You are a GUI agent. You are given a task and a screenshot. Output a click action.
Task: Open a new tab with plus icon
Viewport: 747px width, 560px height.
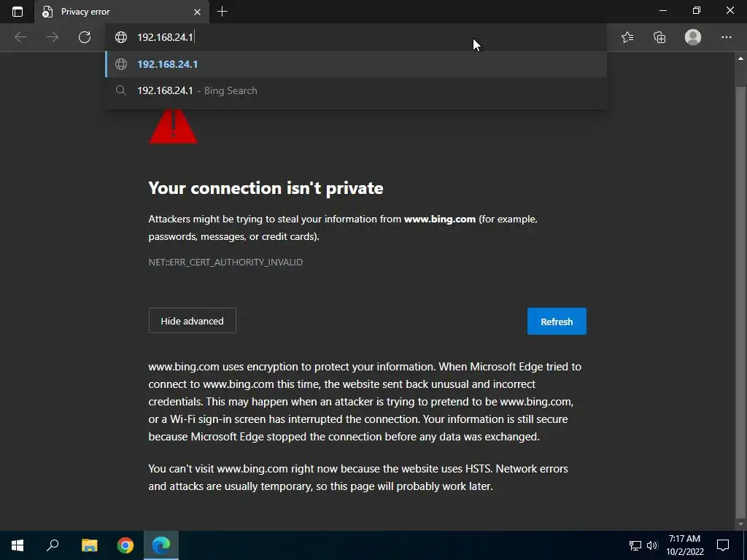pos(222,12)
